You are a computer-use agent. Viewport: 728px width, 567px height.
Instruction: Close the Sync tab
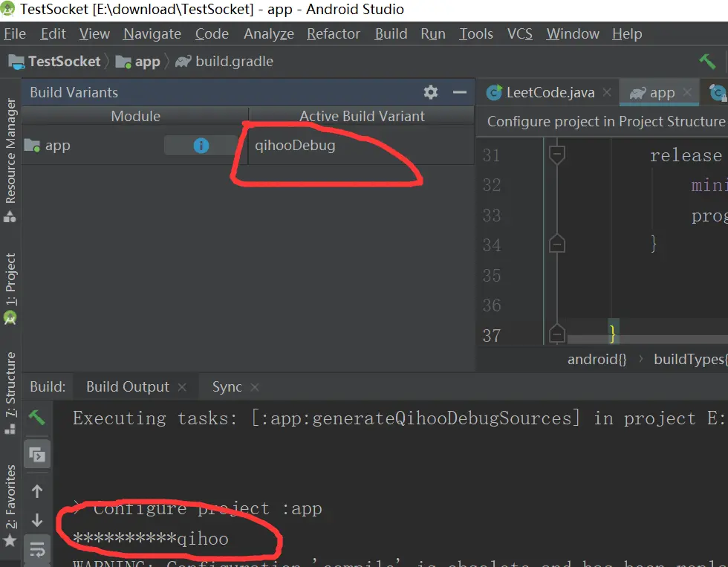254,387
